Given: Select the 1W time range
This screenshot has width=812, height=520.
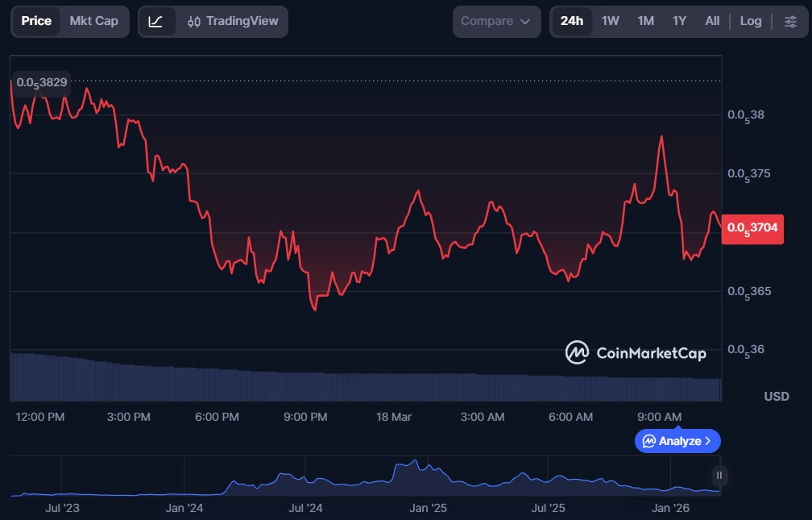Looking at the screenshot, I should (x=611, y=21).
